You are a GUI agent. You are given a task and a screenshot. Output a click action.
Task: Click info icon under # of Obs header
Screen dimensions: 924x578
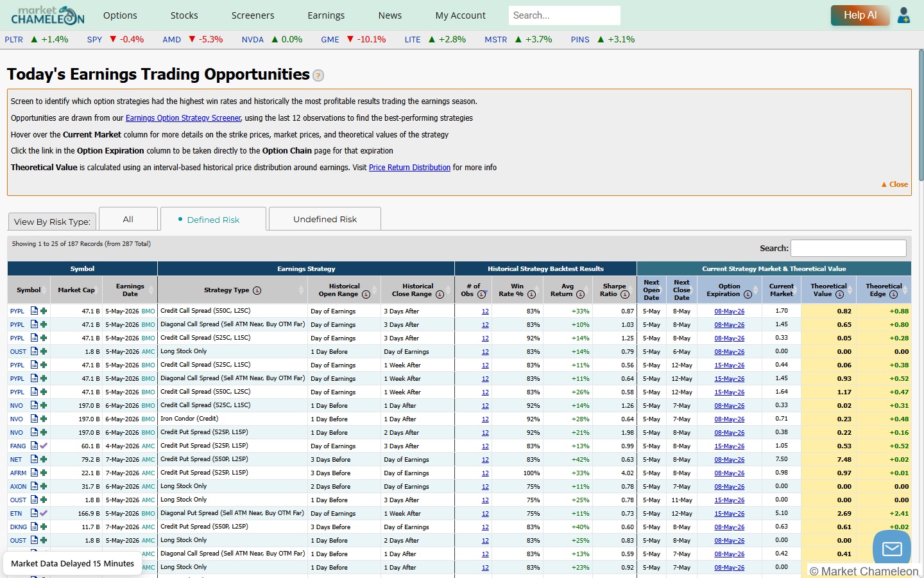click(x=481, y=295)
